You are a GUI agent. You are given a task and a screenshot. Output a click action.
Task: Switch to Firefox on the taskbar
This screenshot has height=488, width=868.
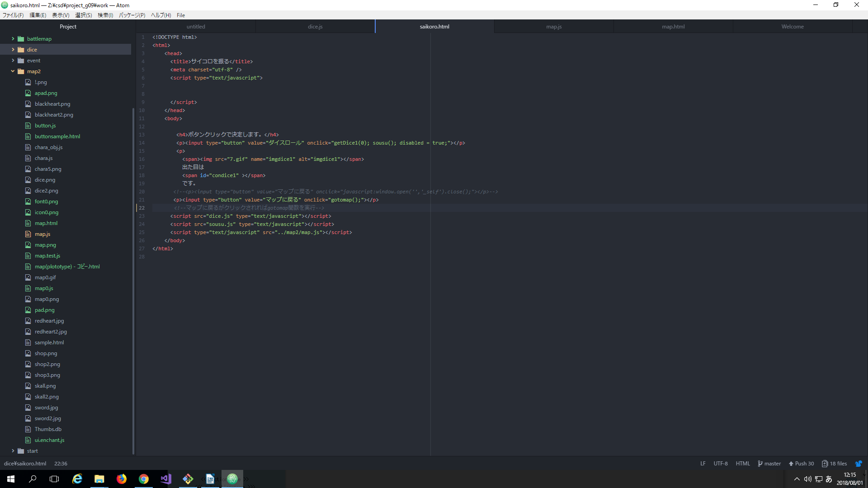(x=121, y=479)
